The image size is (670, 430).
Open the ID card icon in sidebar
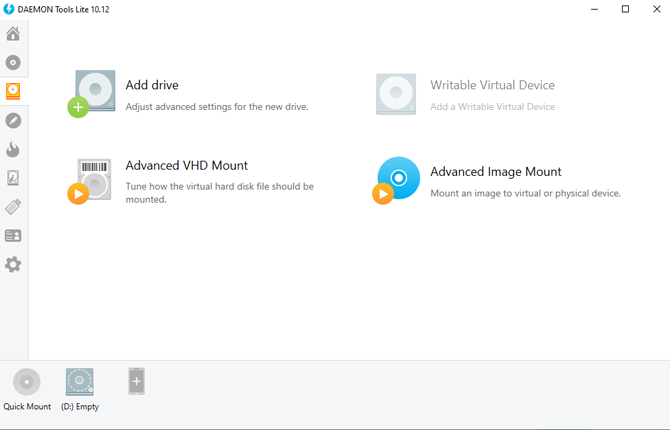click(13, 236)
